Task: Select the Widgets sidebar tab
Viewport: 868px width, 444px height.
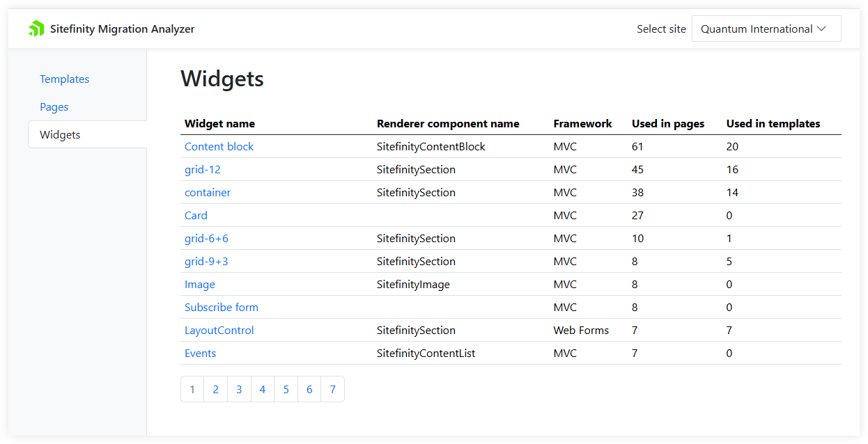Action: pos(88,134)
